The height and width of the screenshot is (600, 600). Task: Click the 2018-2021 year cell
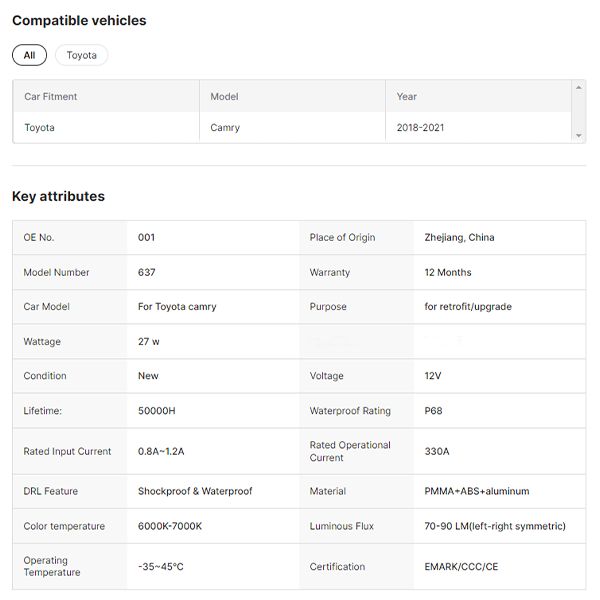pyautogui.click(x=420, y=128)
